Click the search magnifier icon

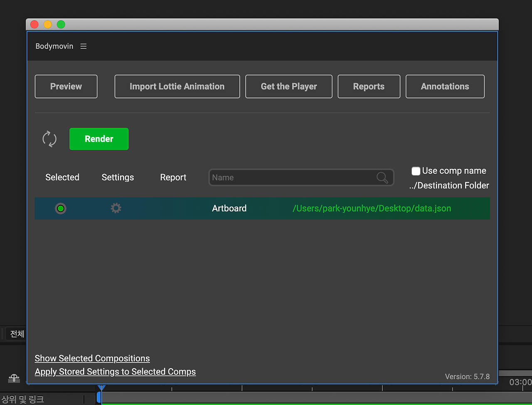tap(382, 178)
